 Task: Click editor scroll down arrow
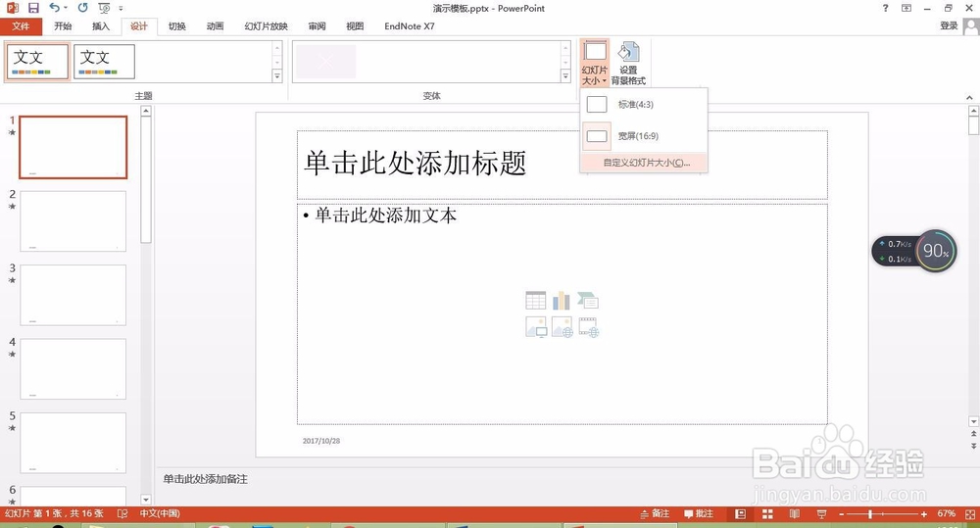click(x=973, y=422)
